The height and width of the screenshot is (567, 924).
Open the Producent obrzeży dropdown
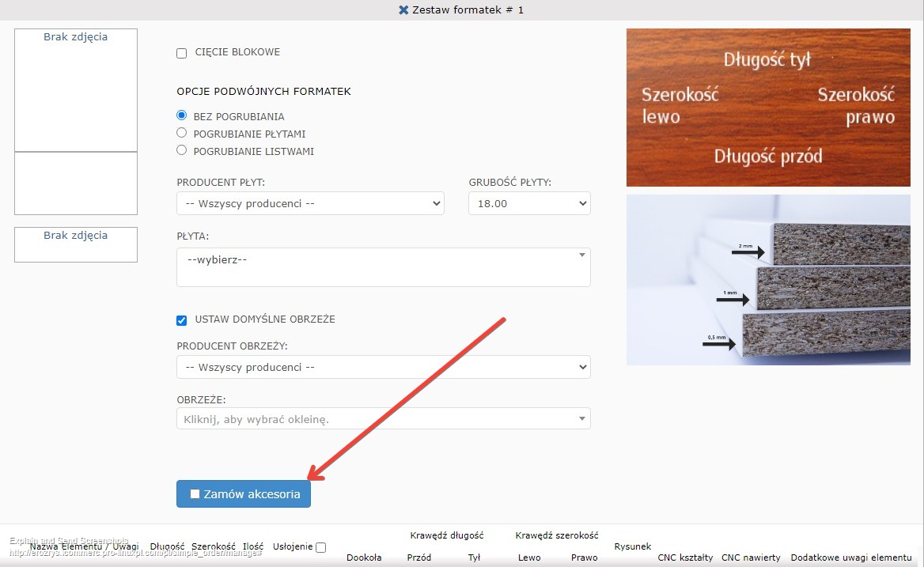pyautogui.click(x=383, y=368)
